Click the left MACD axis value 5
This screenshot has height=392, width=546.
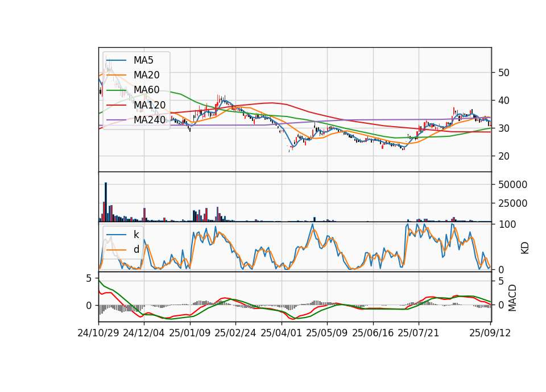tap(89, 278)
